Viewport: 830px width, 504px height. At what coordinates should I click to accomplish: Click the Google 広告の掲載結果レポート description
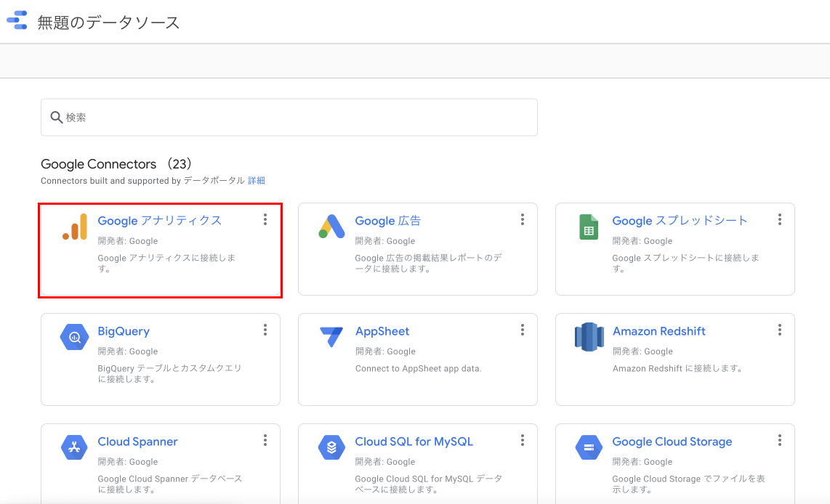[x=428, y=263]
